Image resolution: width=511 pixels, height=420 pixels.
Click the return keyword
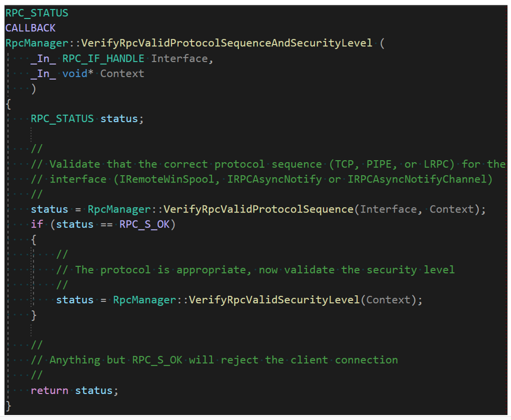[49, 390]
